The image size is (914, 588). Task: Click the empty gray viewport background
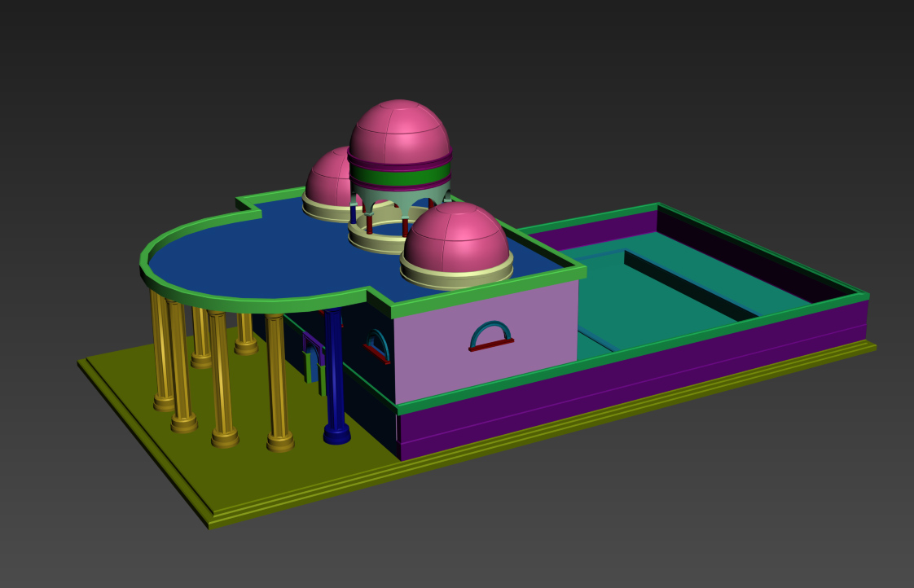(x=733, y=98)
